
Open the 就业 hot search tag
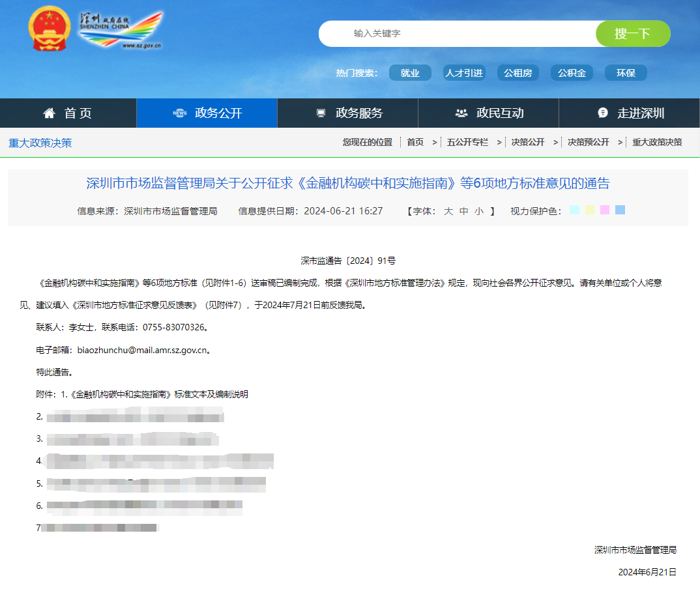[410, 72]
